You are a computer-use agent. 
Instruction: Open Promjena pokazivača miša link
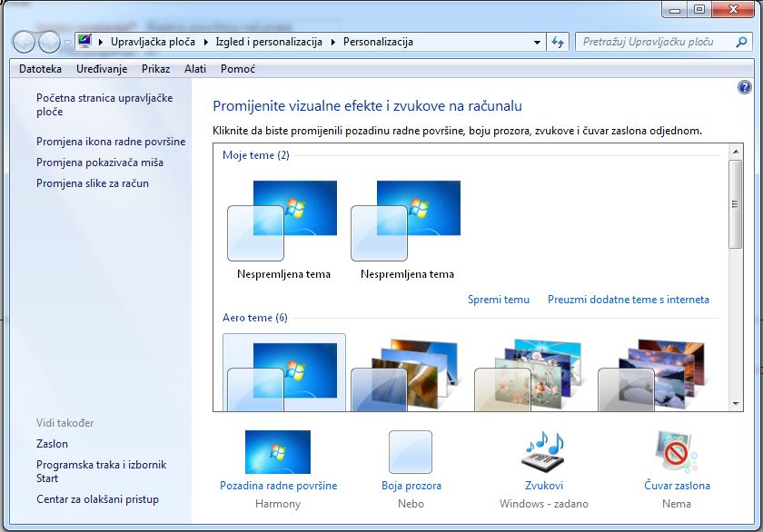100,163
